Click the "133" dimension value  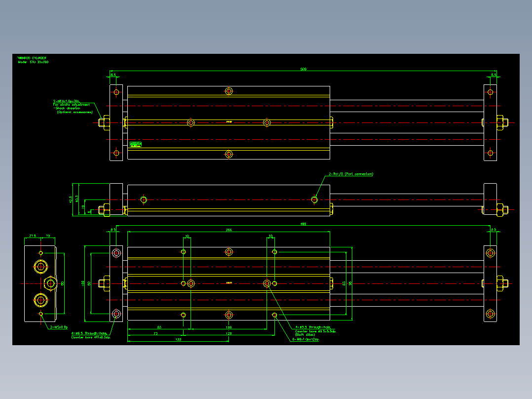178,339
